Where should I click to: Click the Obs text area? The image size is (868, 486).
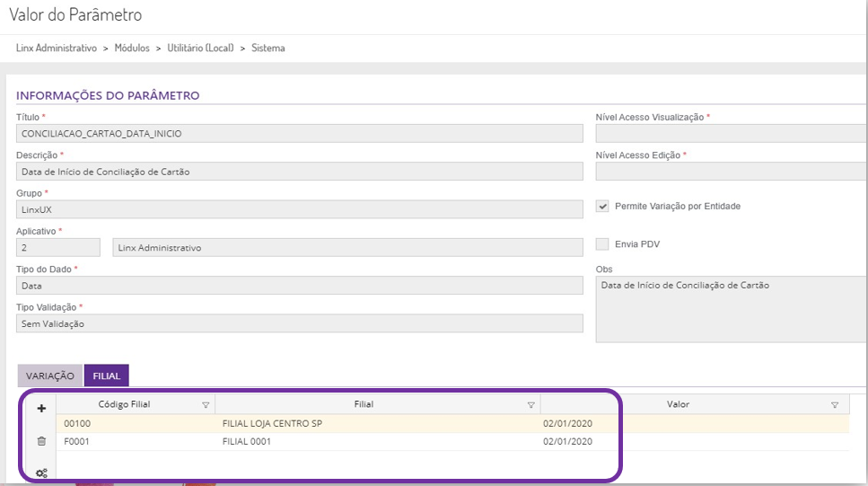[x=731, y=309]
